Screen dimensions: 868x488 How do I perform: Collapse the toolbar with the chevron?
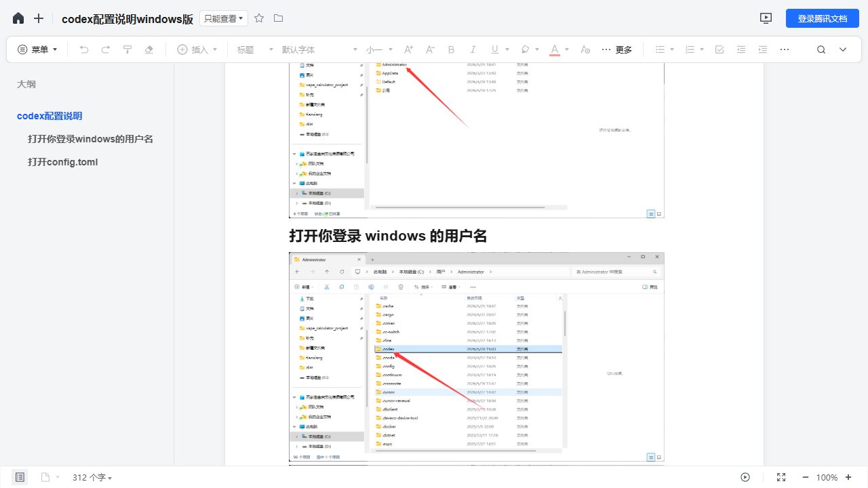point(843,49)
